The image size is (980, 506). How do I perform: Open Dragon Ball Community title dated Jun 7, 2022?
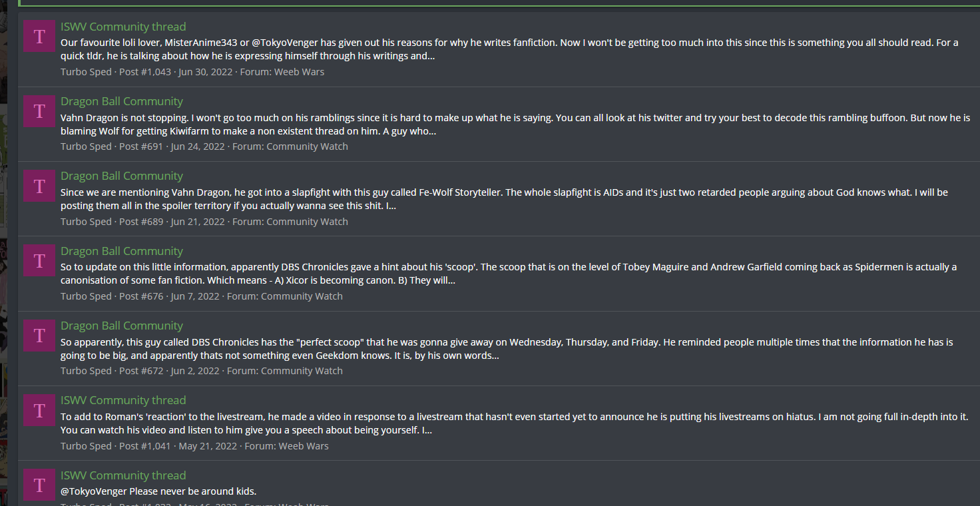(121, 251)
